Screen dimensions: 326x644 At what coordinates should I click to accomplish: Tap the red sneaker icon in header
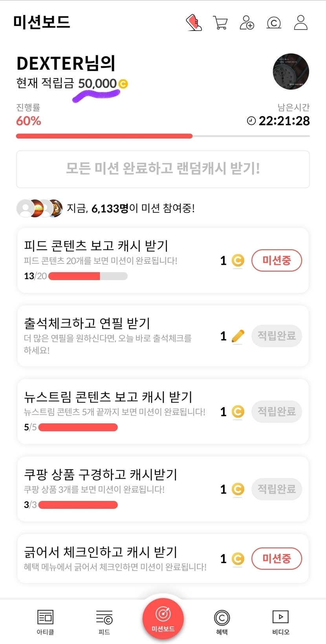pos(194,23)
